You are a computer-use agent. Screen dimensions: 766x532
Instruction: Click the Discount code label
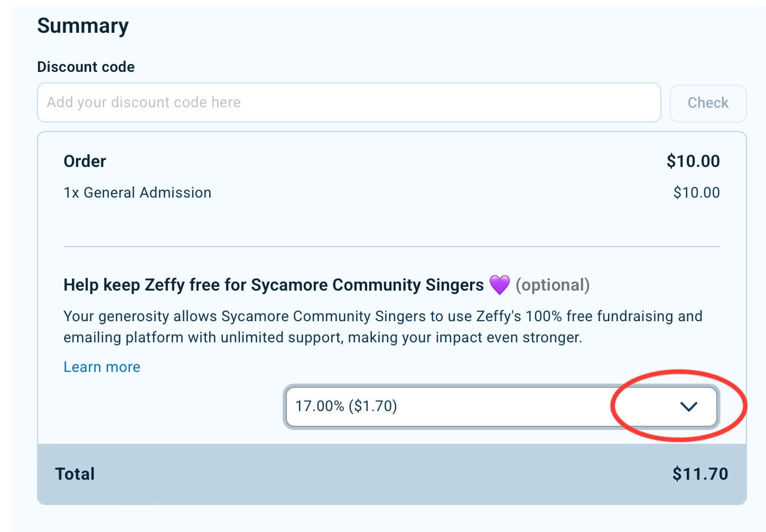coord(86,67)
